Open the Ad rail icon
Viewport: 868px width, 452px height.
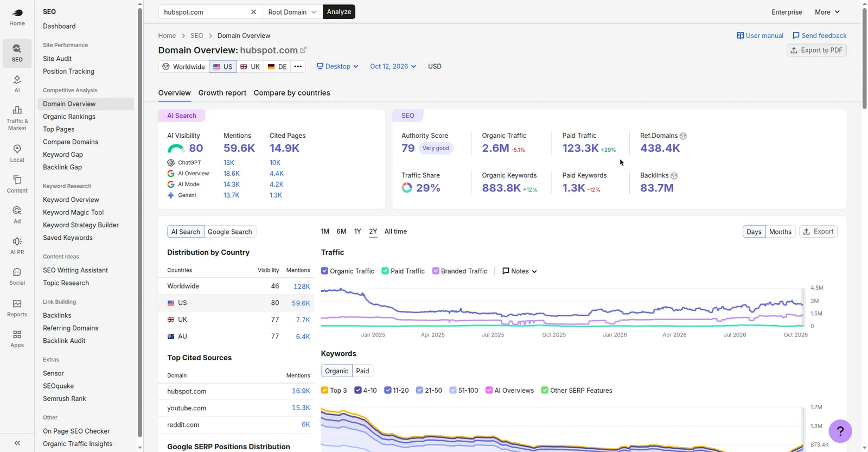[17, 215]
